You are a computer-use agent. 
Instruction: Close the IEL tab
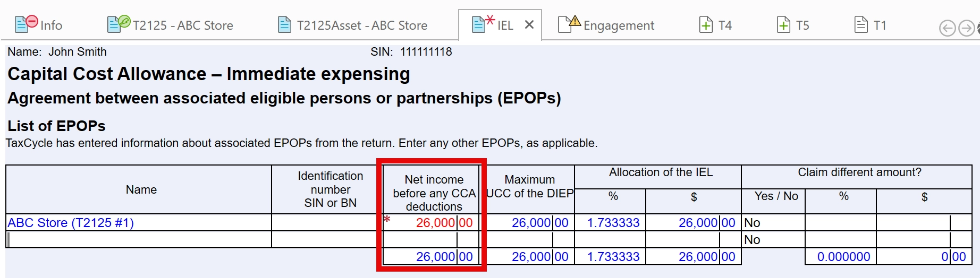click(529, 25)
